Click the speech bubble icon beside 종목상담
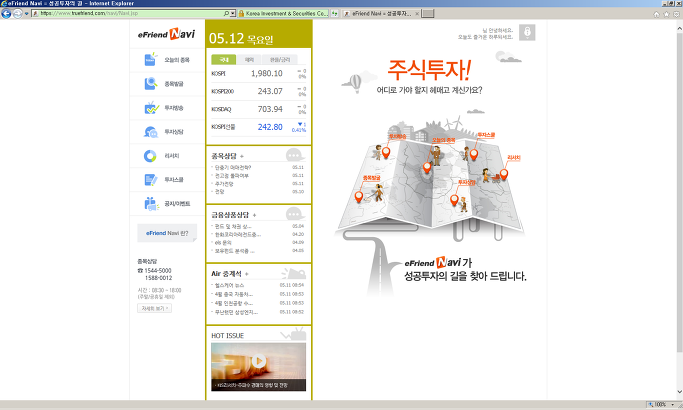The image size is (683, 410). pos(295,155)
